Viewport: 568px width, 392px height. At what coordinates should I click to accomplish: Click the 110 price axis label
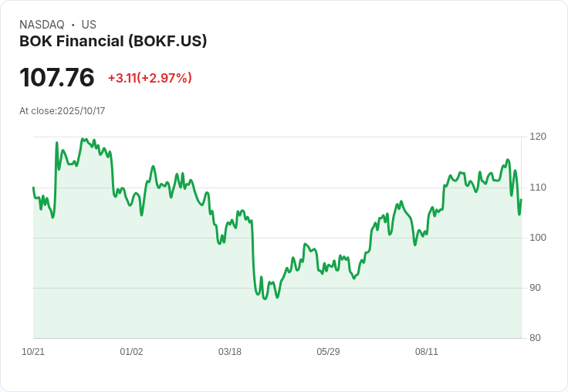(538, 188)
